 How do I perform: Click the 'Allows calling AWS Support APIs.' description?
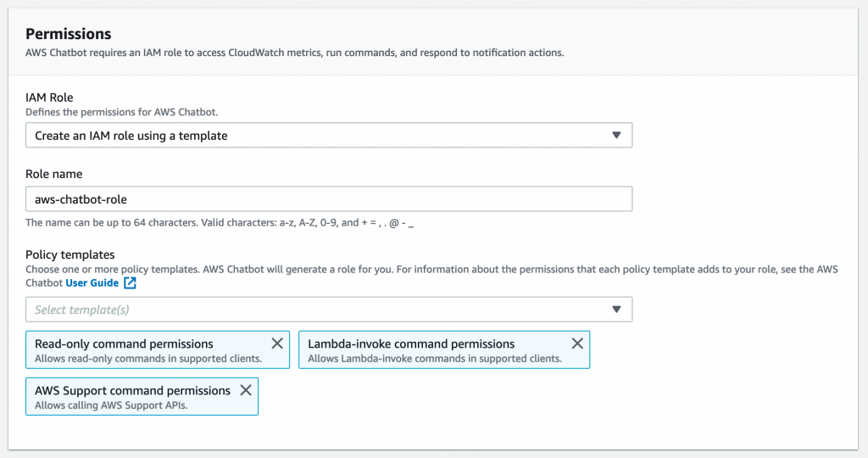coord(111,405)
